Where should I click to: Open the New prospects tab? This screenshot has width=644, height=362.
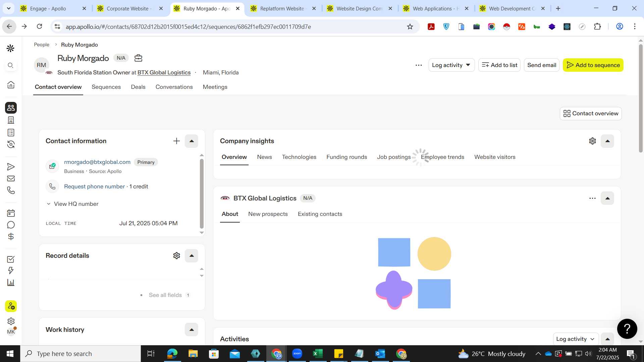pyautogui.click(x=268, y=214)
